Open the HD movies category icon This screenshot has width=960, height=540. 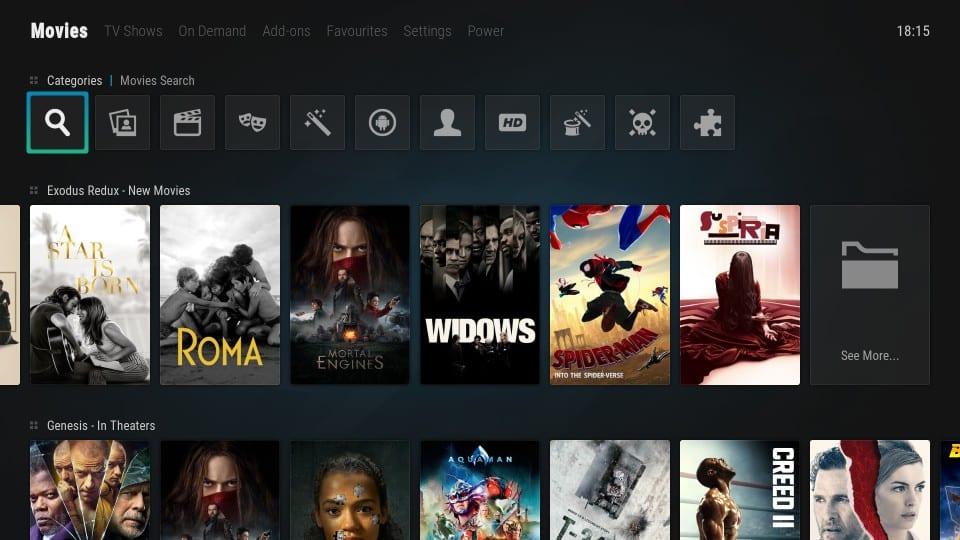pos(512,122)
